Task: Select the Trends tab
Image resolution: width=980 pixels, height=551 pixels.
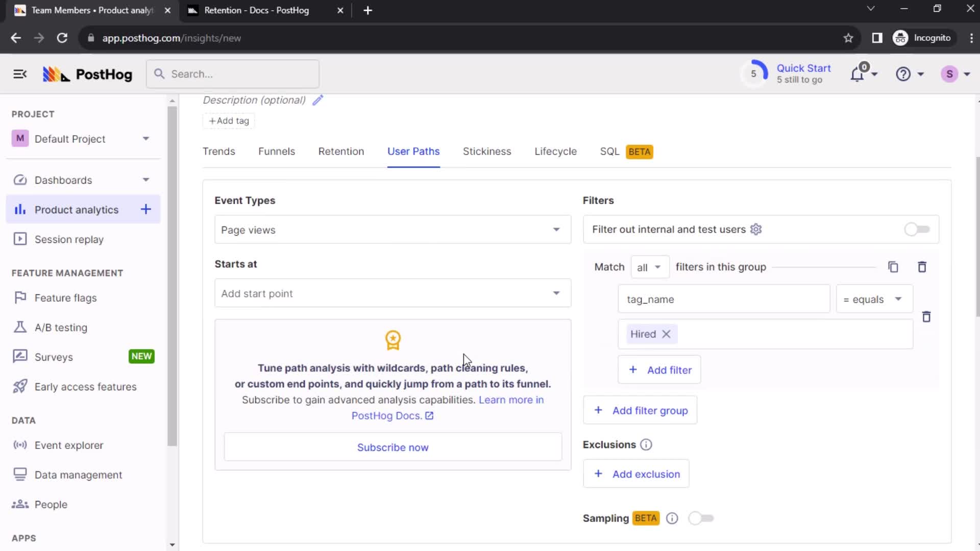Action: (x=219, y=152)
